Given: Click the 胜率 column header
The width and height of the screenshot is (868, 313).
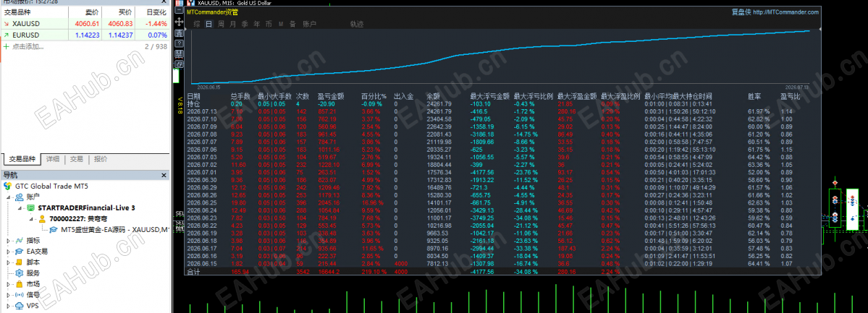Looking at the screenshot, I should (754, 95).
